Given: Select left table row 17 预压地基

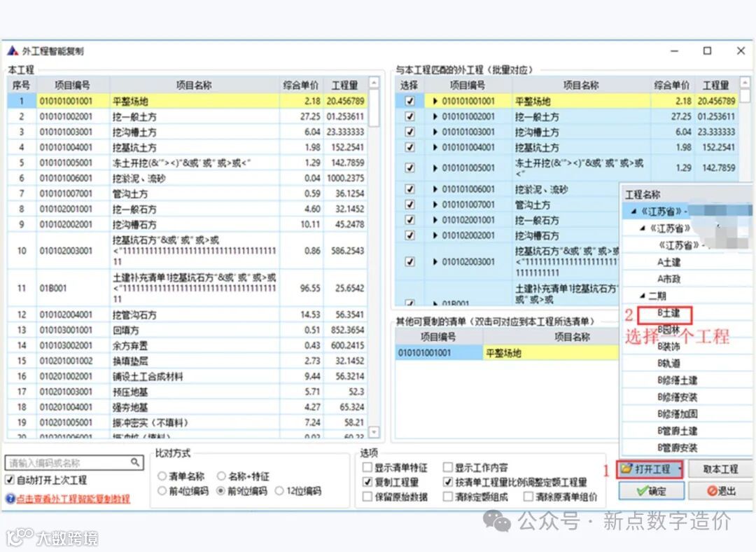Looking at the screenshot, I should coord(187,392).
